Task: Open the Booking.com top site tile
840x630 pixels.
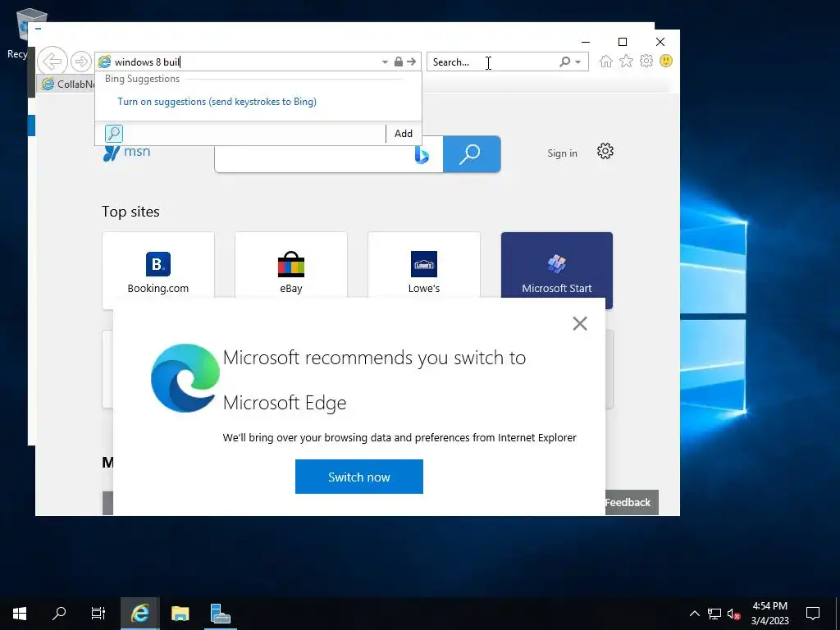Action: tap(158, 265)
